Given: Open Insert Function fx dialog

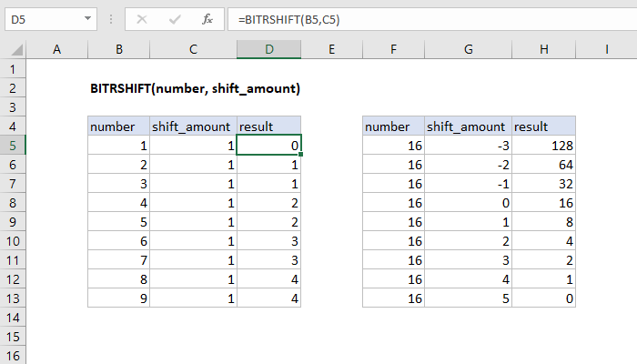Looking at the screenshot, I should pyautogui.click(x=207, y=19).
